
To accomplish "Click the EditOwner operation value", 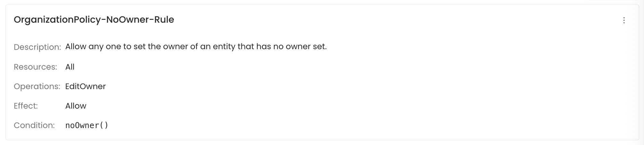I will click(85, 87).
